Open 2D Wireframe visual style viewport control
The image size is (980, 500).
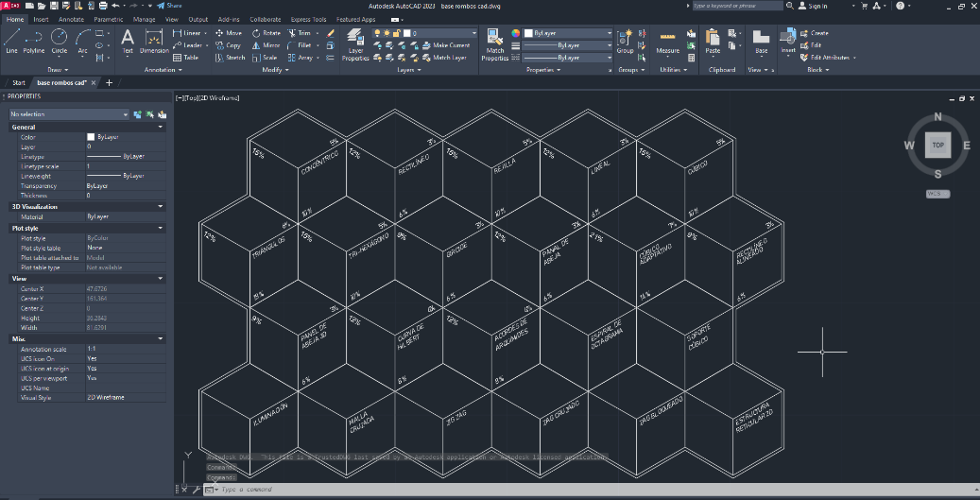pyautogui.click(x=220, y=98)
